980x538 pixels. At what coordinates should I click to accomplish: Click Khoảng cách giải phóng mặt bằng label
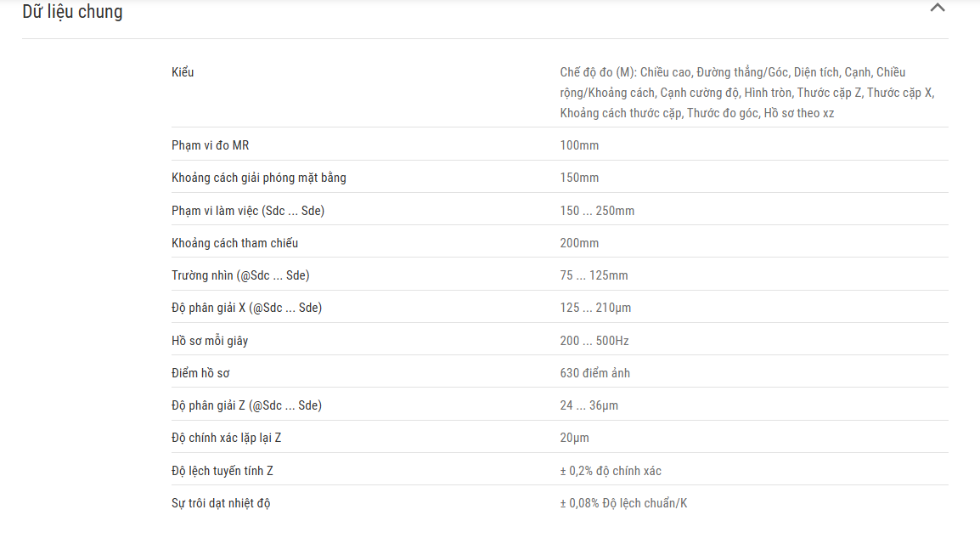tap(258, 178)
